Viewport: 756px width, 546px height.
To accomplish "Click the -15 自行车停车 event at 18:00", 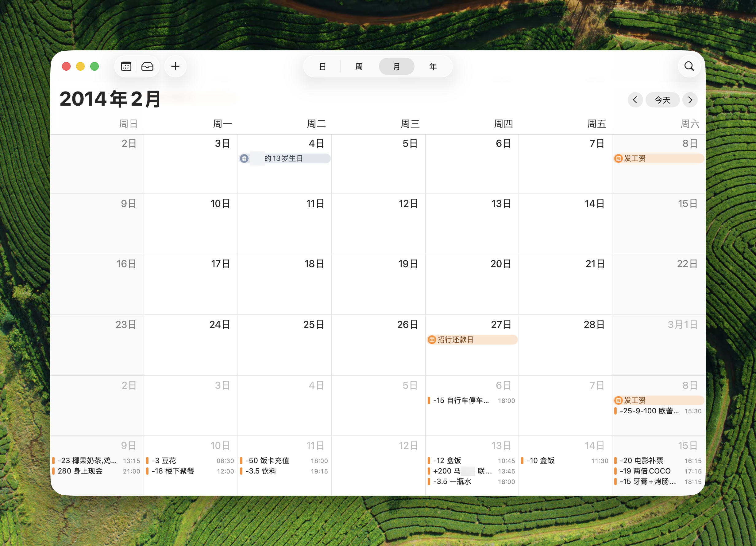I will [461, 400].
